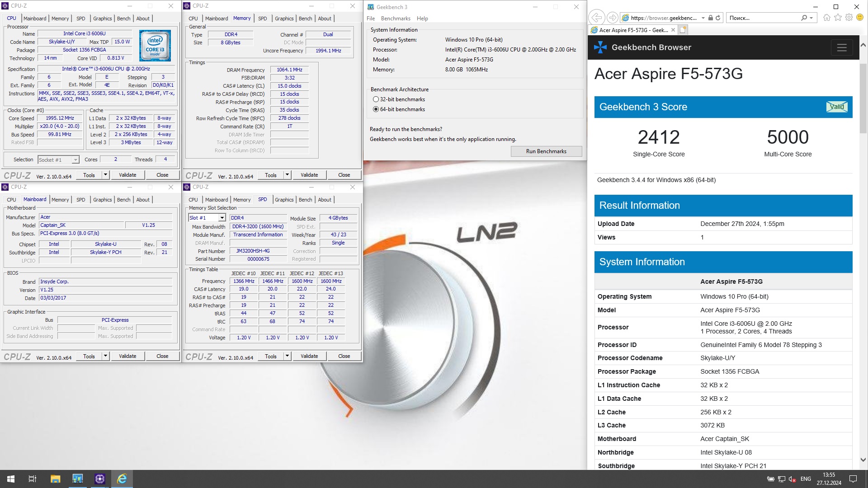Open Task View on the taskbar
The width and height of the screenshot is (868, 488).
click(33, 479)
